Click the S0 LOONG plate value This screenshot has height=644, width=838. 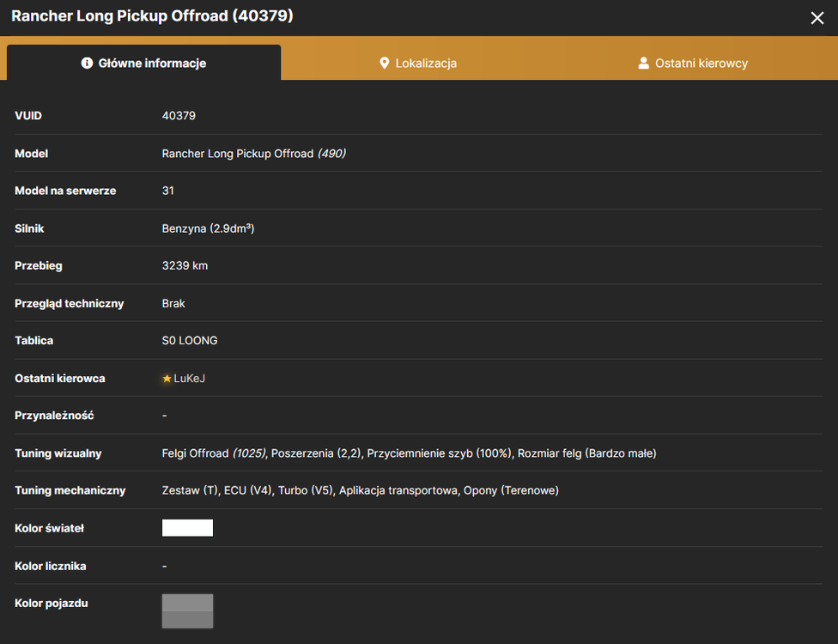(190, 340)
